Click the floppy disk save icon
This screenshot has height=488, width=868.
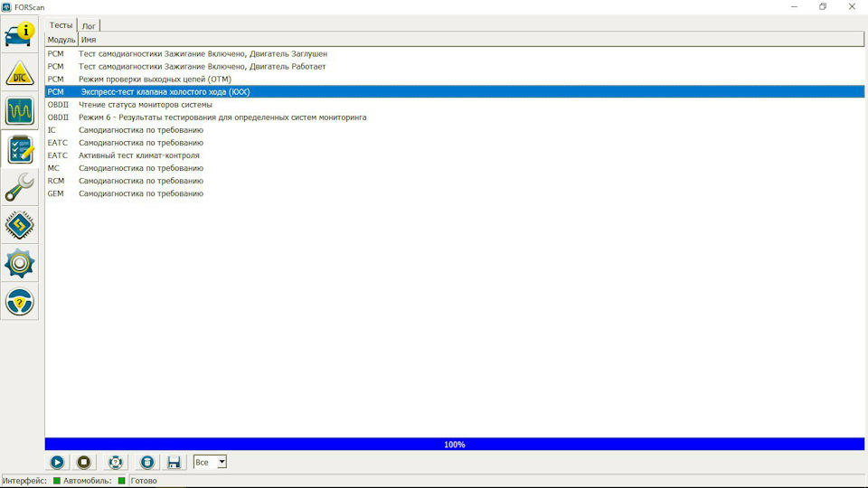[x=174, y=462]
